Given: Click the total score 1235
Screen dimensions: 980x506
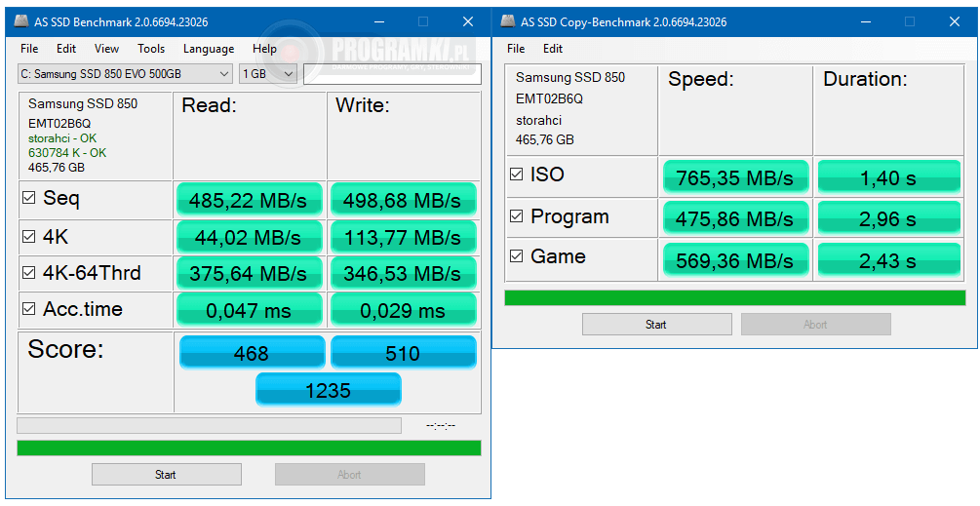Looking at the screenshot, I should (328, 390).
